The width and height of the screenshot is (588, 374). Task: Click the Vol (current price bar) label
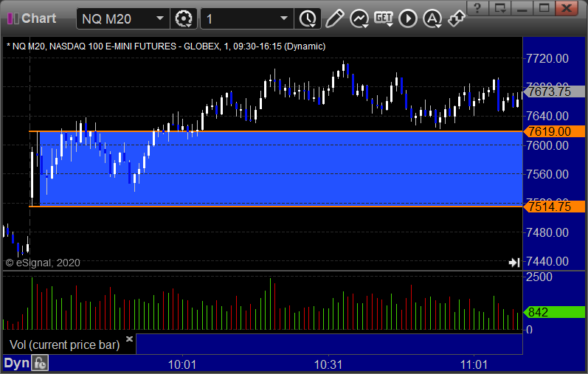pyautogui.click(x=64, y=344)
